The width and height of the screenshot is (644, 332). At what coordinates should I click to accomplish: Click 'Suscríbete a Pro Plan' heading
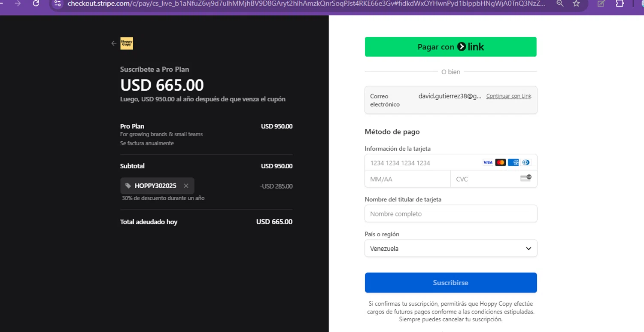tap(155, 69)
